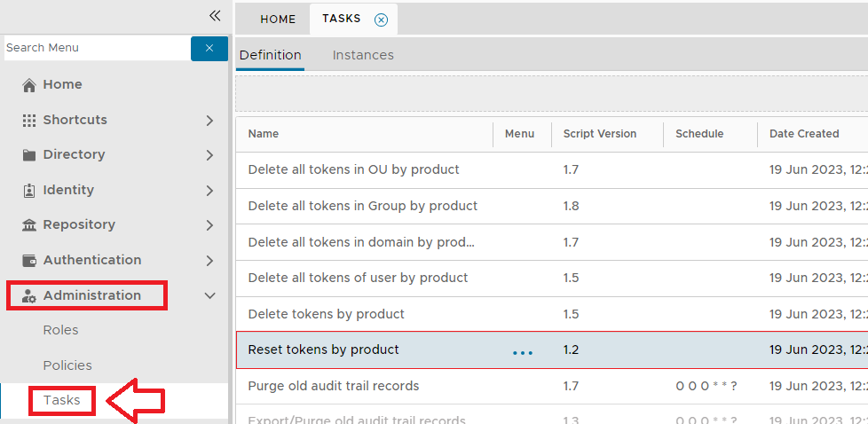The image size is (868, 424).
Task: Expand the Shortcuts menu chevron
Action: coord(209,120)
